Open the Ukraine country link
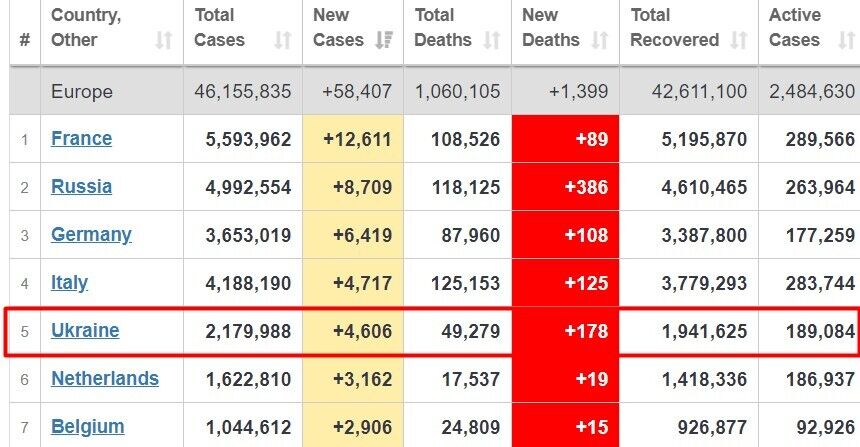Viewport: 860px width, 447px height. coord(85,331)
